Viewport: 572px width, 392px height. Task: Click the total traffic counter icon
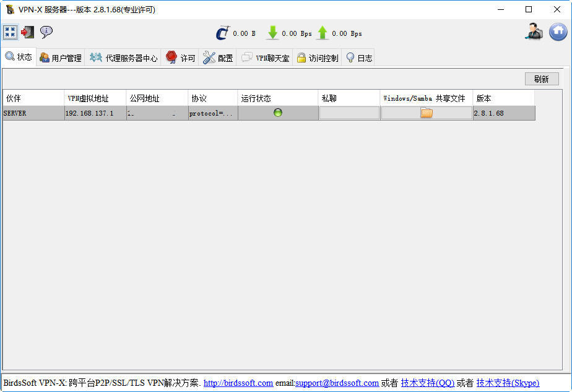pyautogui.click(x=223, y=33)
